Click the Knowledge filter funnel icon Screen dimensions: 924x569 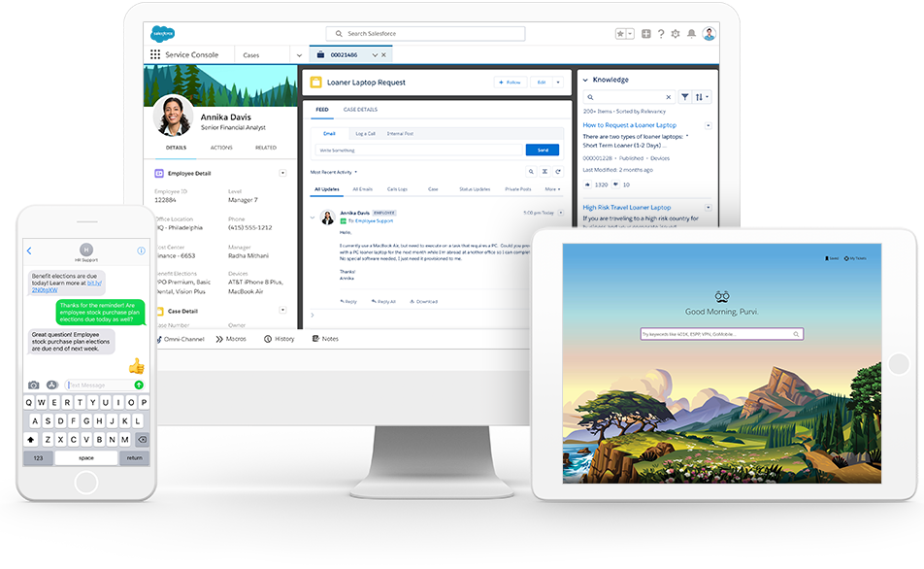tap(685, 97)
